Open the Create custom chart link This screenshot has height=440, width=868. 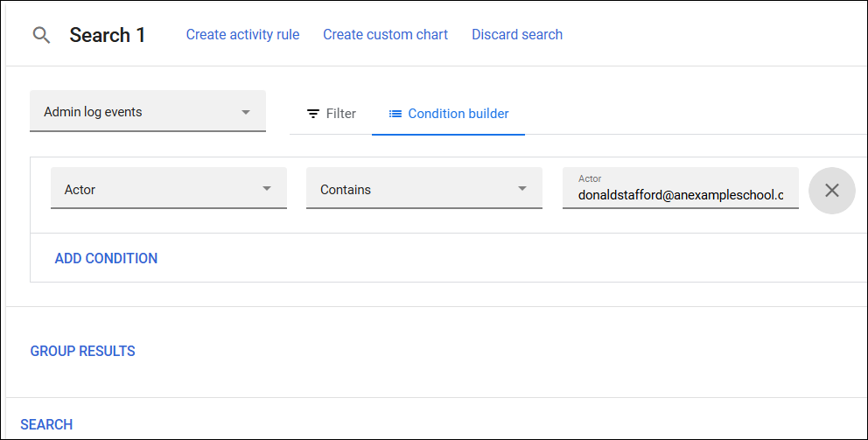tap(385, 35)
